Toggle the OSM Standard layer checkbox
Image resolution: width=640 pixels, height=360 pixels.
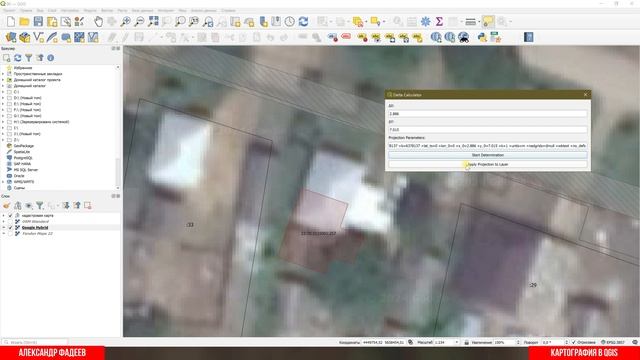pos(11,222)
